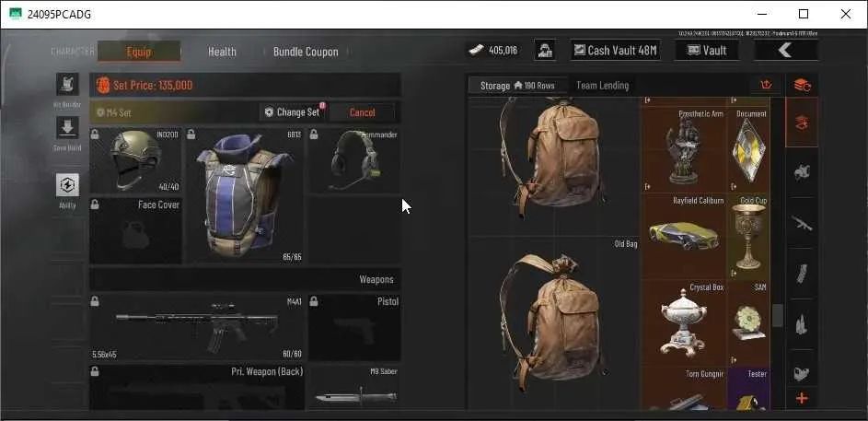Open the Vault button

coord(707,51)
